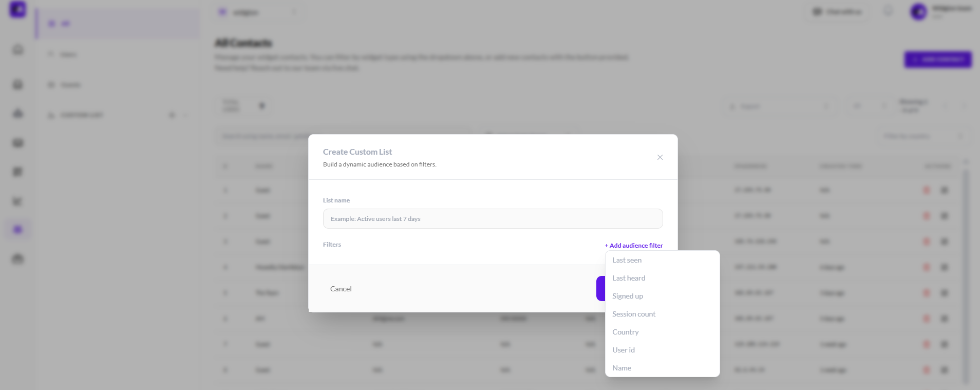Select User id filter option
980x390 pixels.
624,350
